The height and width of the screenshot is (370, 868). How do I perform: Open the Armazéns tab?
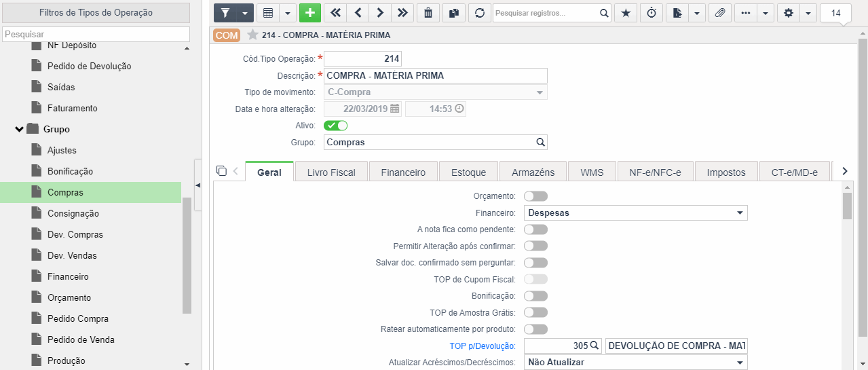(533, 172)
